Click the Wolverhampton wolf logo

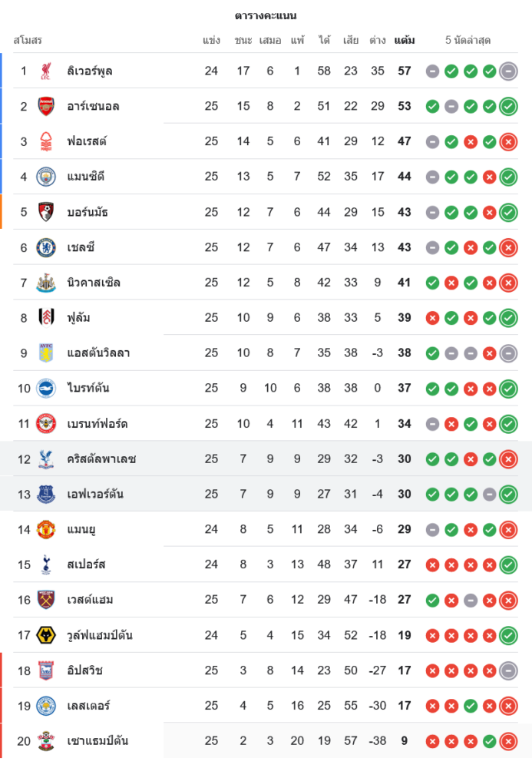46,635
